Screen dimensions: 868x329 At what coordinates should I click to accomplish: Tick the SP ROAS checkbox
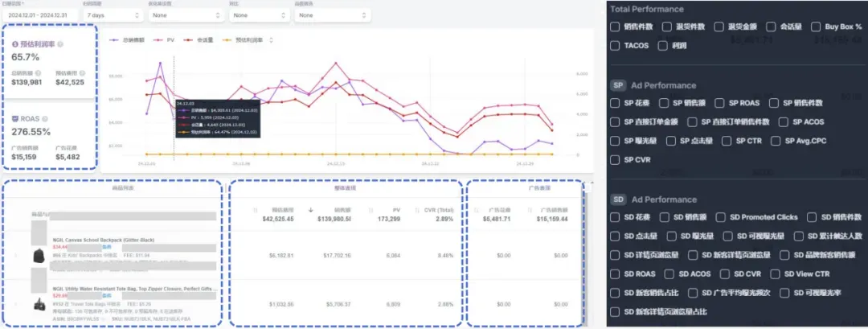click(719, 103)
